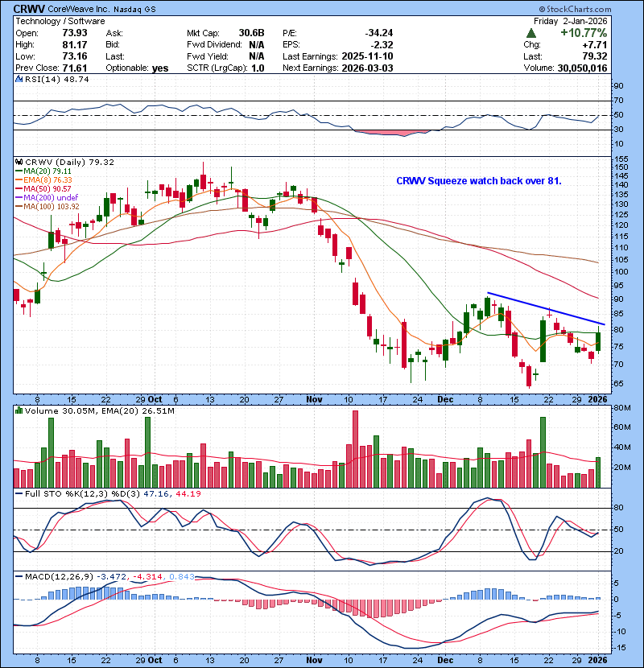Screen dimensions: 644x668
Task: Click the EPS value -2.32
Action: (x=382, y=45)
